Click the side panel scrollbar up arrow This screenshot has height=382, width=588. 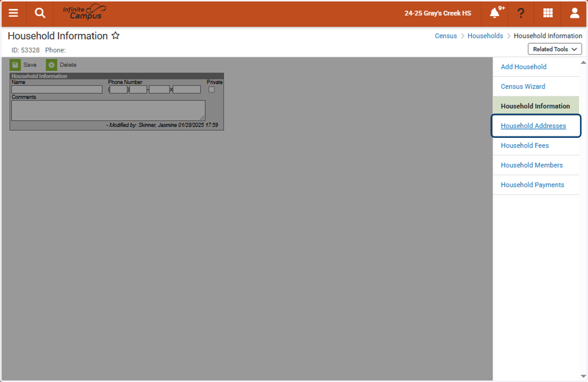coord(583,63)
